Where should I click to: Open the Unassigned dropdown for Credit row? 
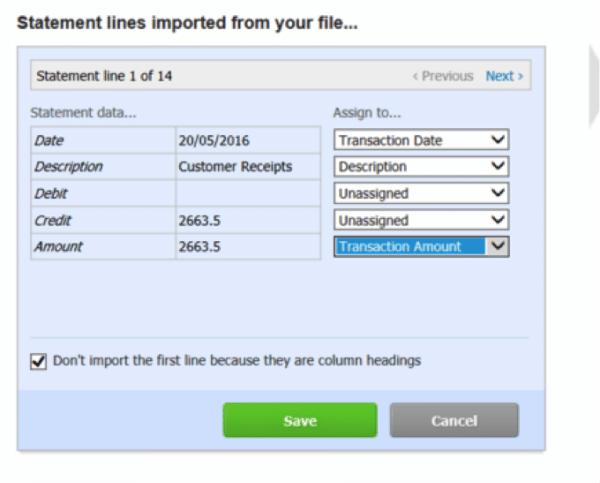pyautogui.click(x=421, y=220)
